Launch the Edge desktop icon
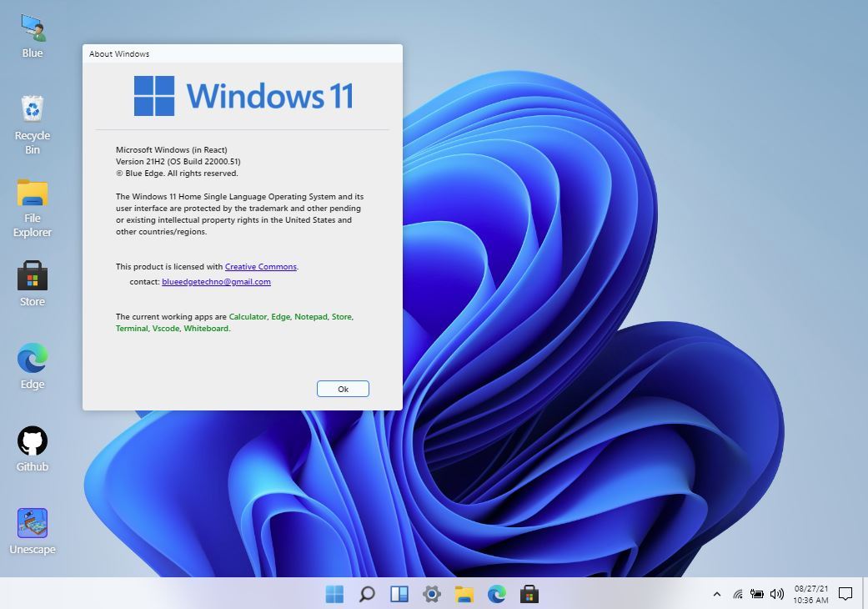 [x=33, y=366]
